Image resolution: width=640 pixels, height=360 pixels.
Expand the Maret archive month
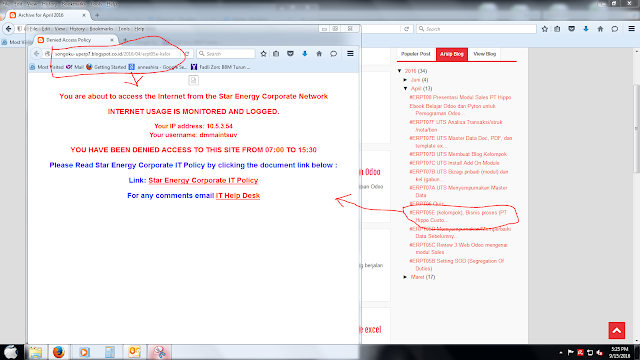click(405, 277)
